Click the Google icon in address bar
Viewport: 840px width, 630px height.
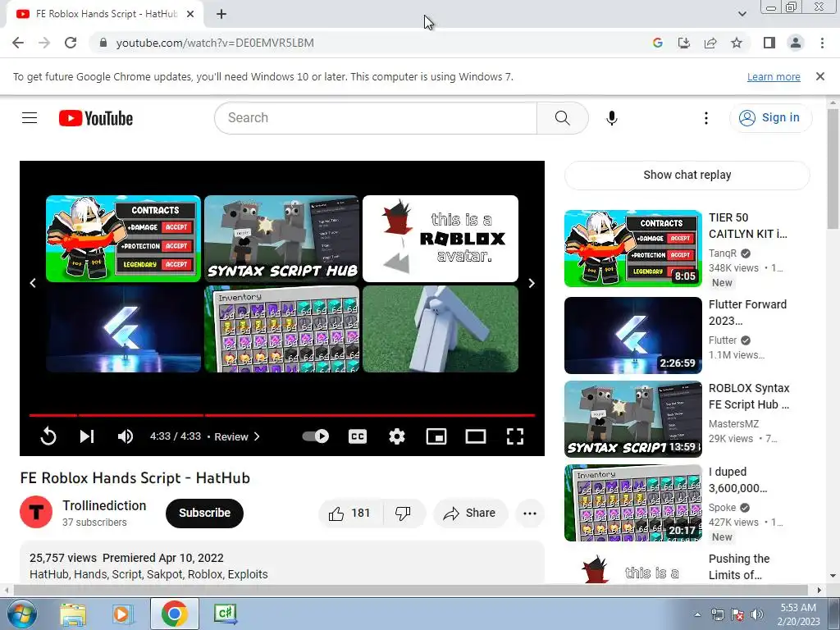[x=658, y=43]
